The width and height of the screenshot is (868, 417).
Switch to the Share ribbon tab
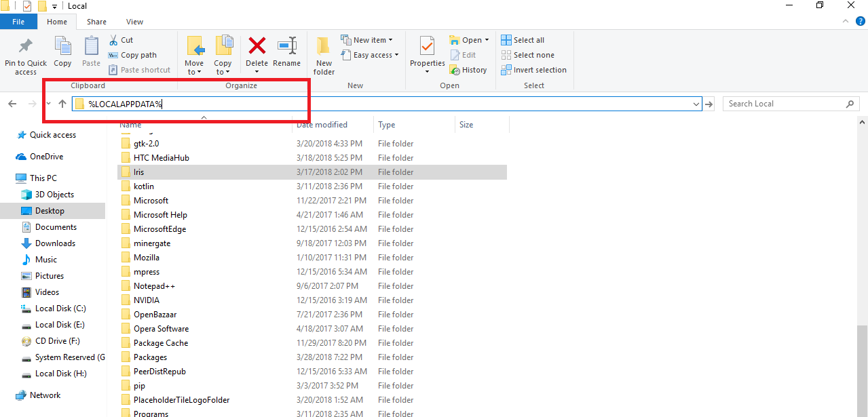96,22
